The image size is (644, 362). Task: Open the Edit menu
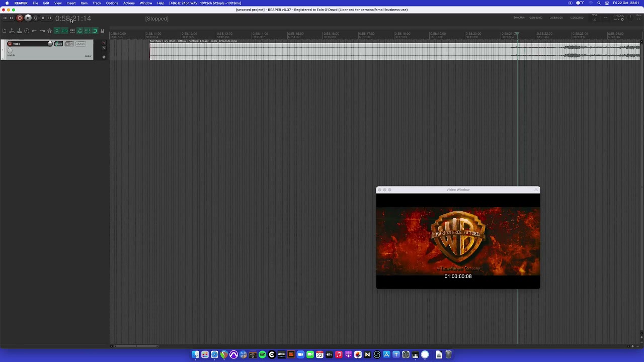46,3
